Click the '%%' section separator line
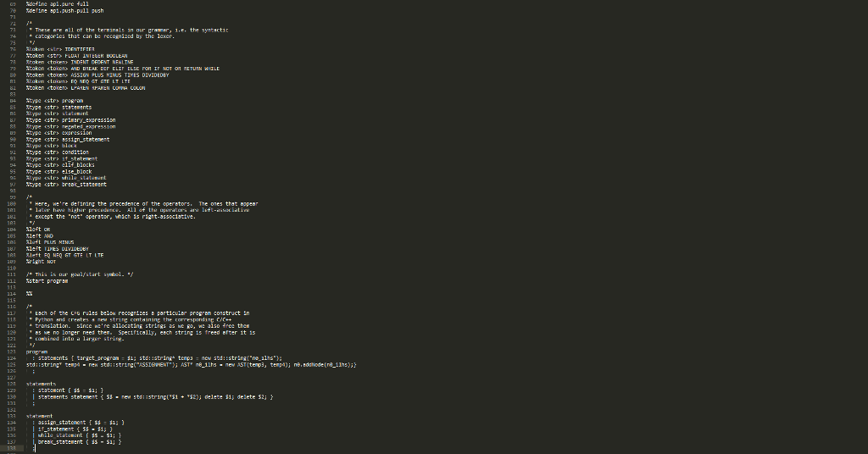The image size is (868, 454). [30, 294]
